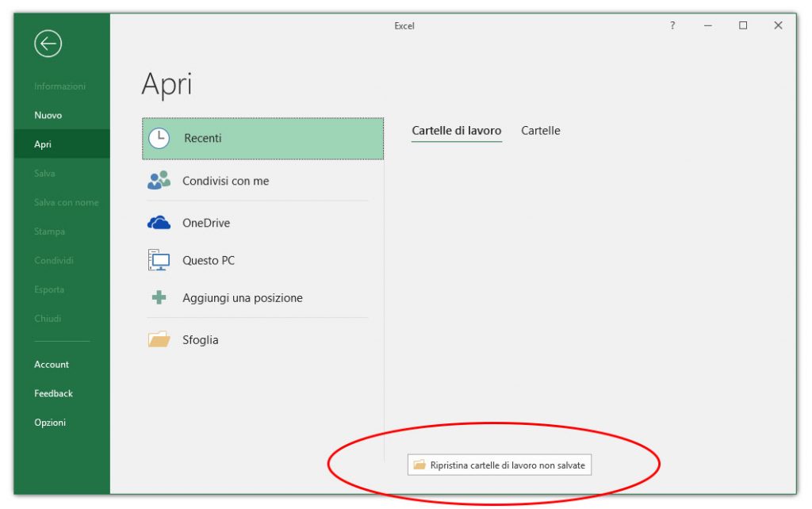Click the OneDrive cloud icon
The width and height of the screenshot is (812, 509).
click(159, 224)
